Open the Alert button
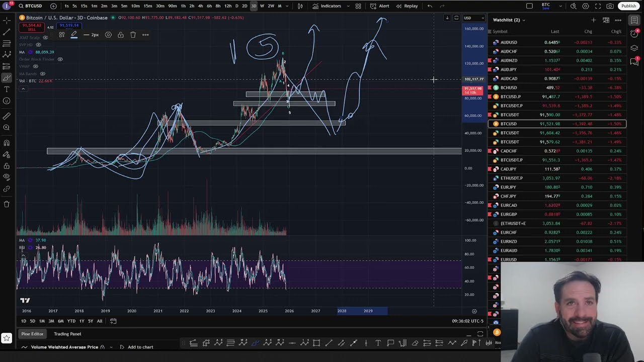 380,6
